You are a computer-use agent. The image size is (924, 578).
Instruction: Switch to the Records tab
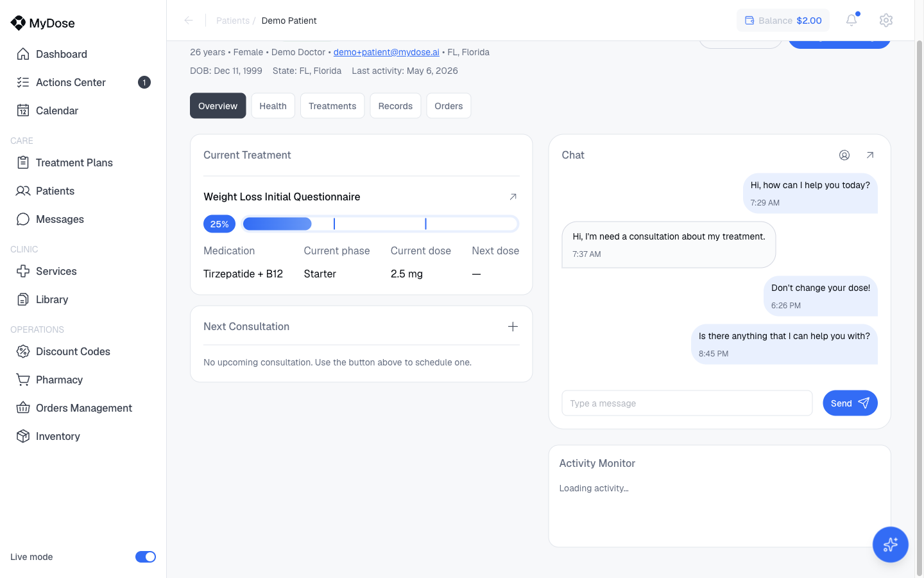coord(395,106)
